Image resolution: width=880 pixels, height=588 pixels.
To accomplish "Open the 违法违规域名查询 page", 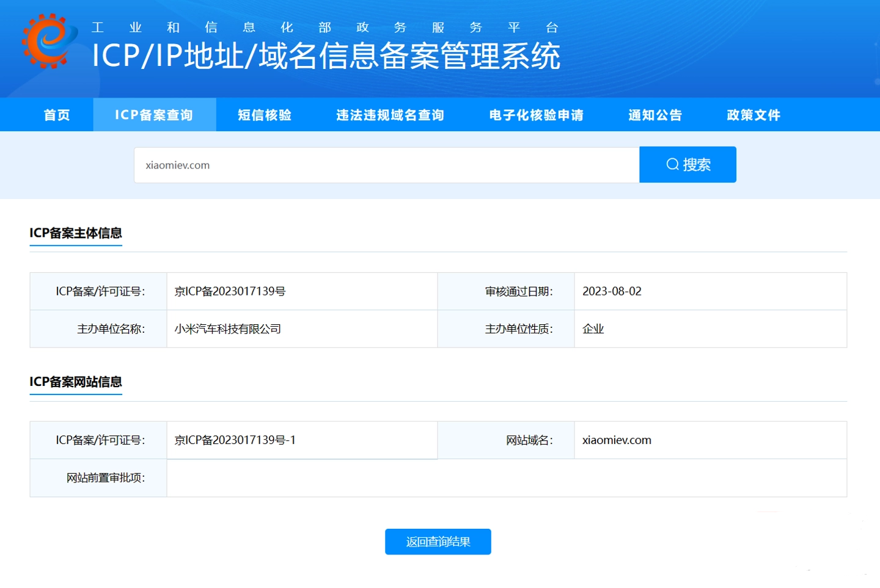I will [x=390, y=115].
